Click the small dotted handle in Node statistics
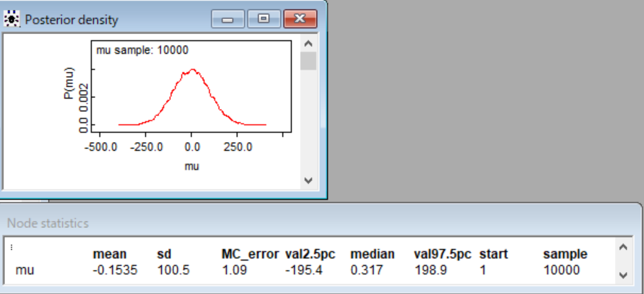The width and height of the screenshot is (644, 294). point(11,247)
